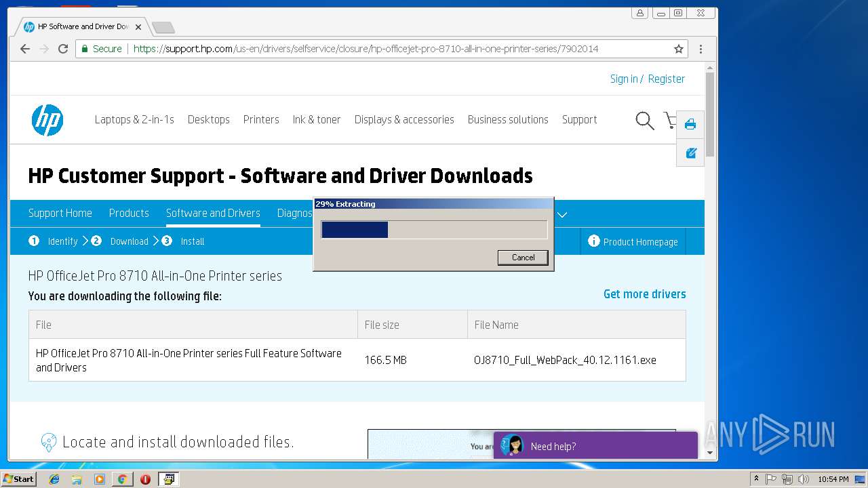The image size is (868, 488).
Task: Click the taskbar clock 10:54 PM
Action: coord(833,479)
